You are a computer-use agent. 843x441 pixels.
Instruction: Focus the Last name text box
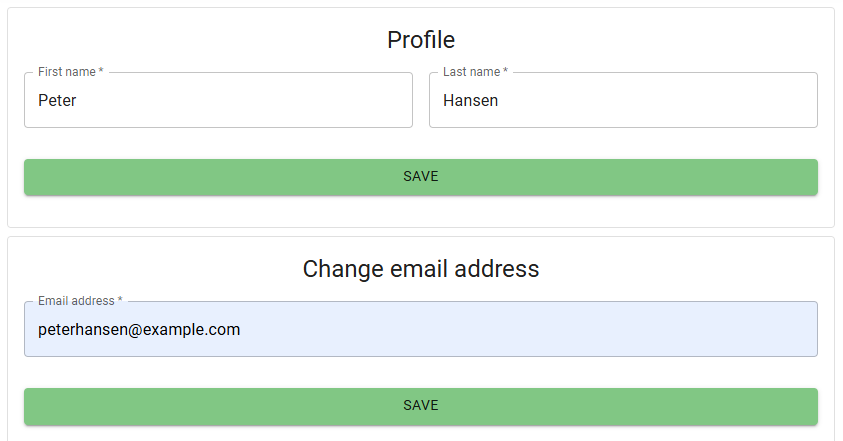pyautogui.click(x=623, y=100)
